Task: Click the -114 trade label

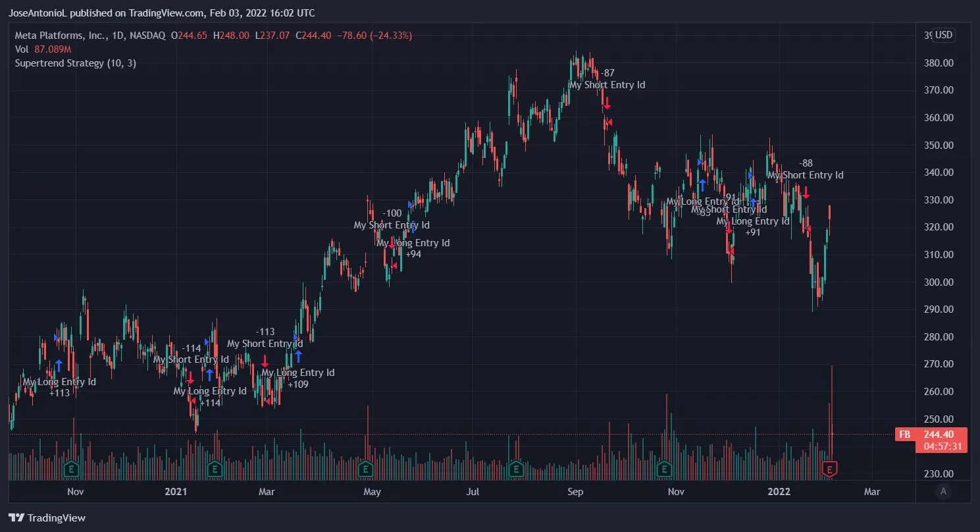Action: 192,348
